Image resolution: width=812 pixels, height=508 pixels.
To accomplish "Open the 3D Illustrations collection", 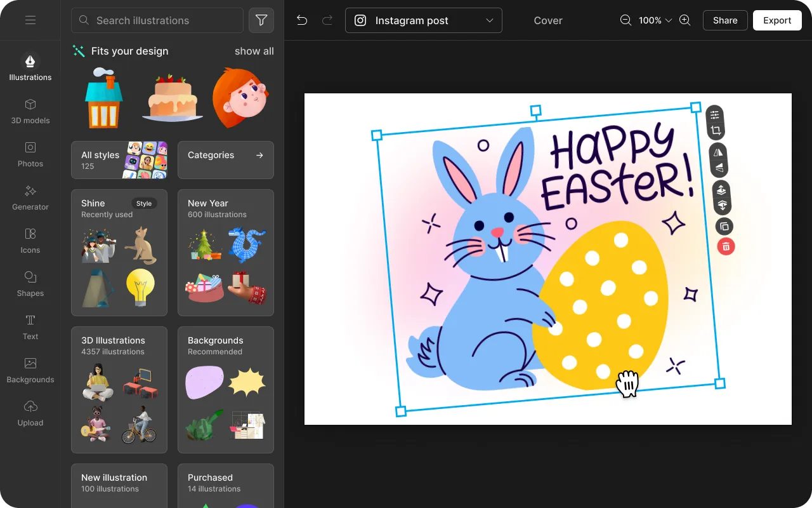I will click(119, 390).
